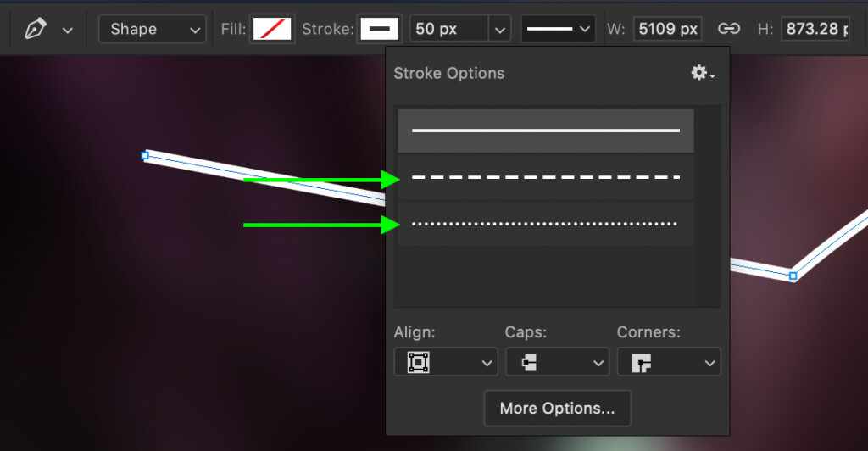Click the left anchor point of the path

click(145, 155)
